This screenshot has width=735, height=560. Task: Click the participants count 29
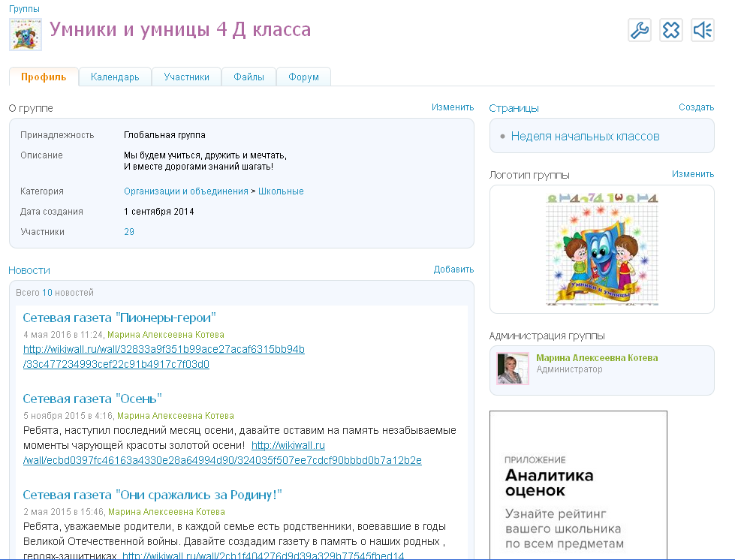[x=129, y=232]
